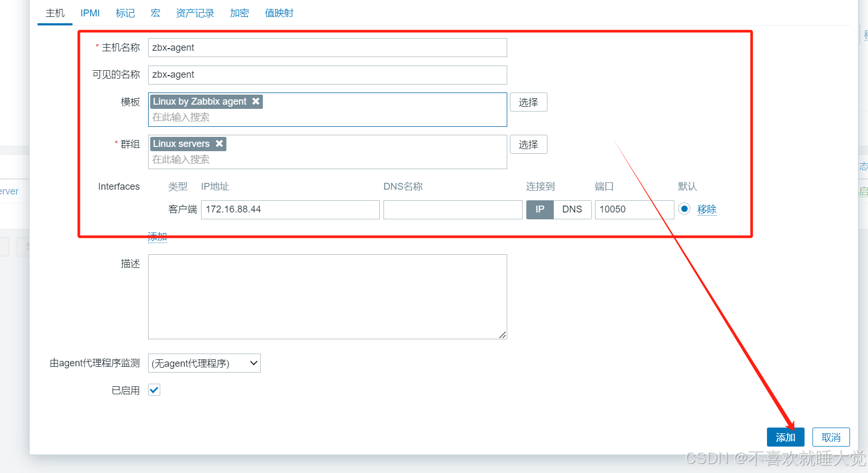Select the default interface radio button
This screenshot has width=868, height=473.
pos(684,209)
